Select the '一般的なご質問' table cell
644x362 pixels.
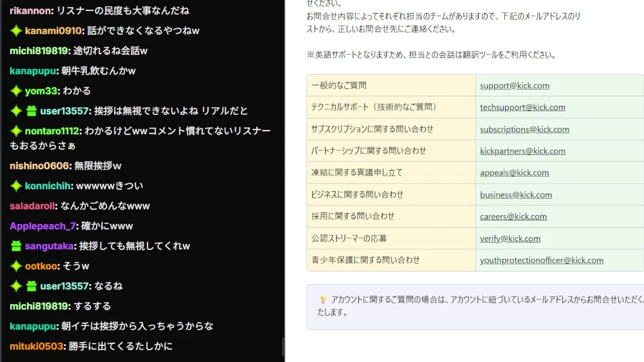click(391, 85)
